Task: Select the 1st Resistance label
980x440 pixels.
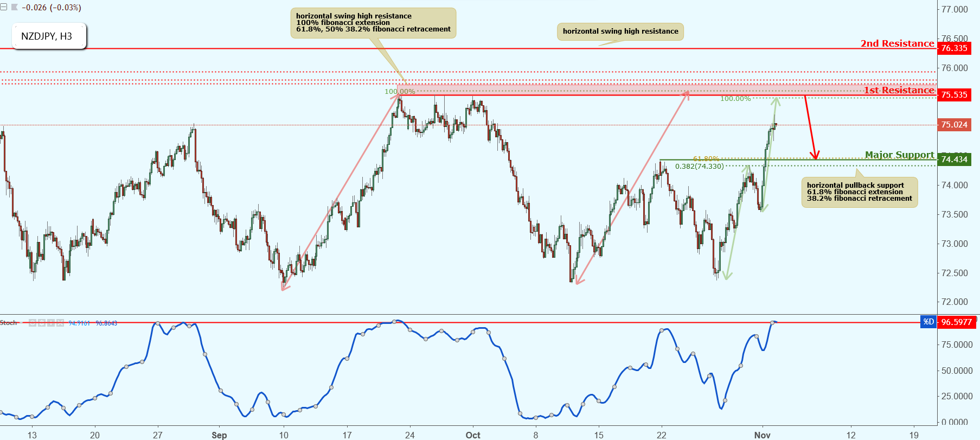Action: point(899,90)
